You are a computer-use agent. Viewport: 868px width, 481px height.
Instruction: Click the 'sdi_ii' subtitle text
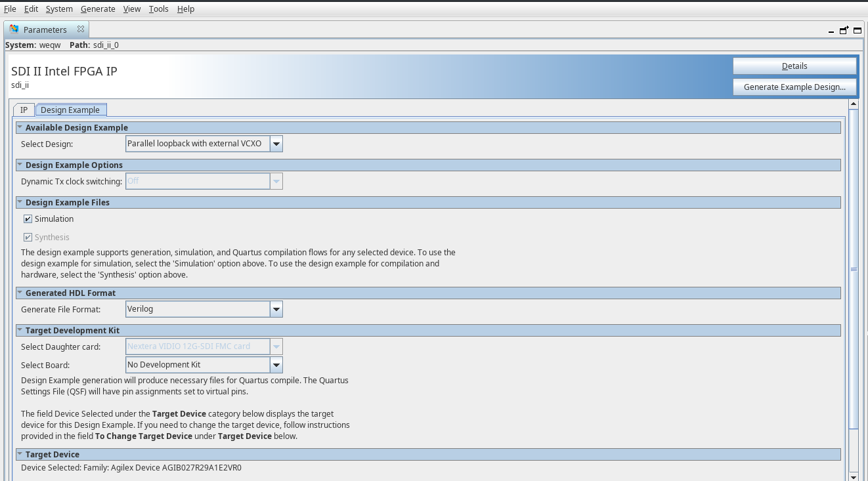tap(20, 85)
